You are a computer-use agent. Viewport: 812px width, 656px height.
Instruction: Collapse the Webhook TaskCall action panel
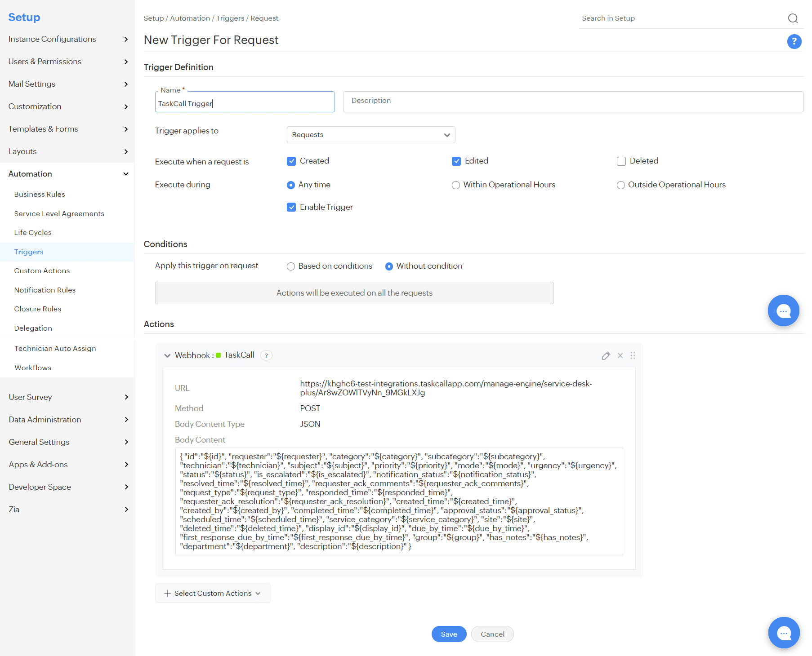click(167, 355)
